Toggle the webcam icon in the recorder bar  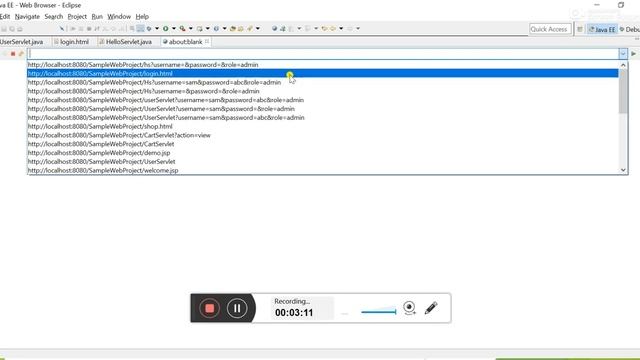pos(409,308)
